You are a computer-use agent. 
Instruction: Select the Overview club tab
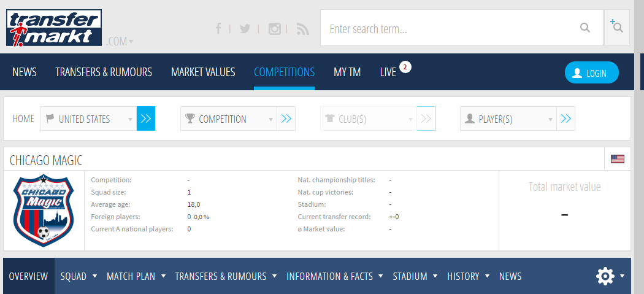(28, 276)
